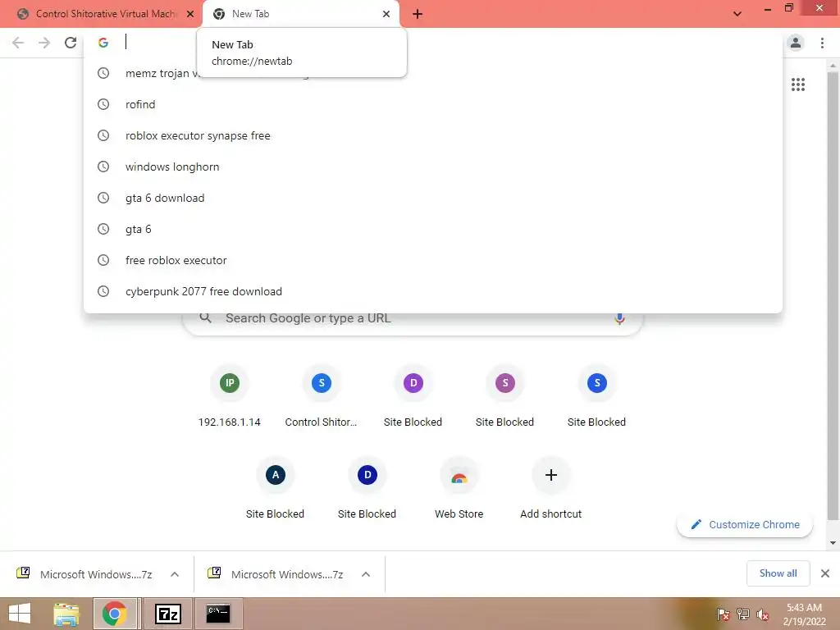Pick gta 6 download suggestion
840x630 pixels.
point(433,198)
